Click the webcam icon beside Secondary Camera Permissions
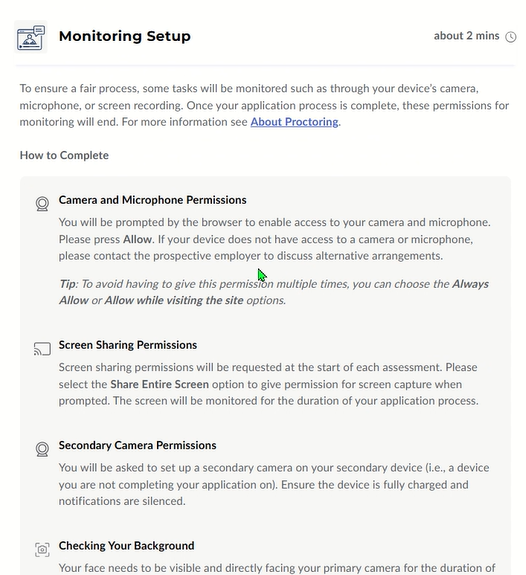This screenshot has height=575, width=526. point(42,449)
